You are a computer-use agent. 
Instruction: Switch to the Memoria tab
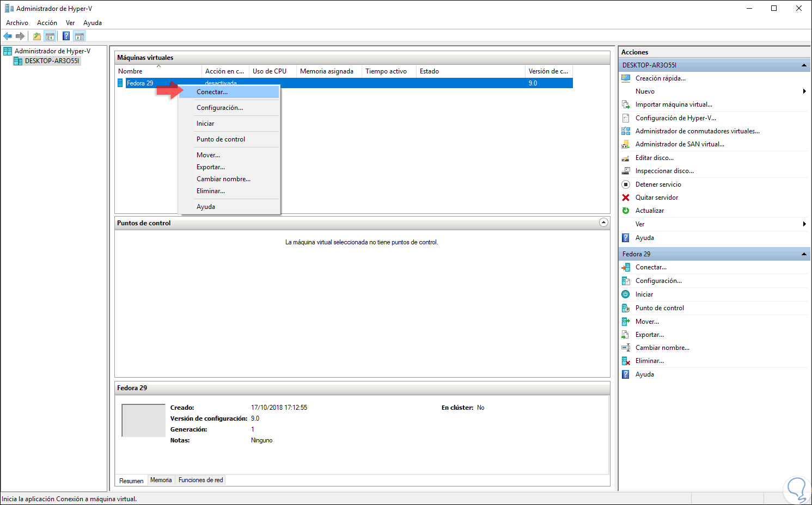161,480
